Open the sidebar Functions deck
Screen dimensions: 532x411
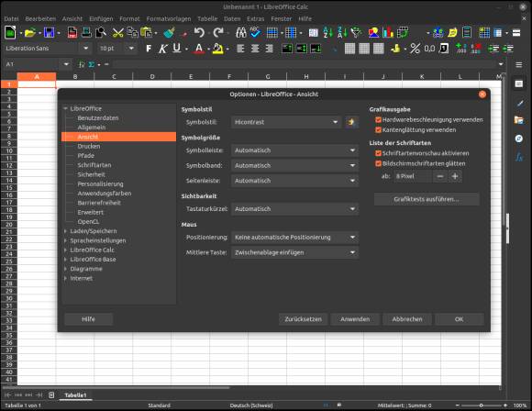point(519,157)
